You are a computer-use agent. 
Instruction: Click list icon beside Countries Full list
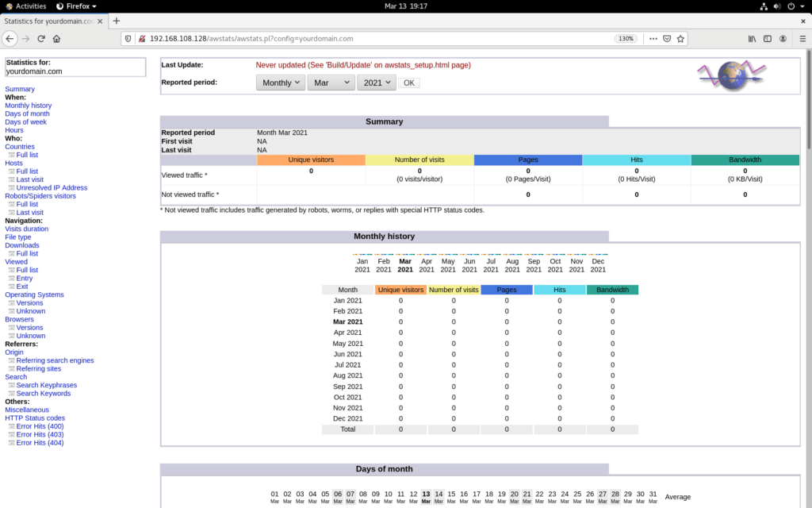click(x=11, y=155)
